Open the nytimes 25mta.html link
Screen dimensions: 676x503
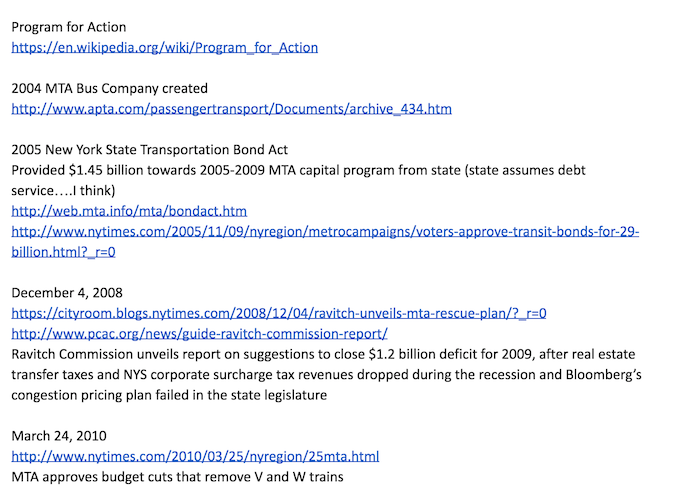[x=195, y=456]
